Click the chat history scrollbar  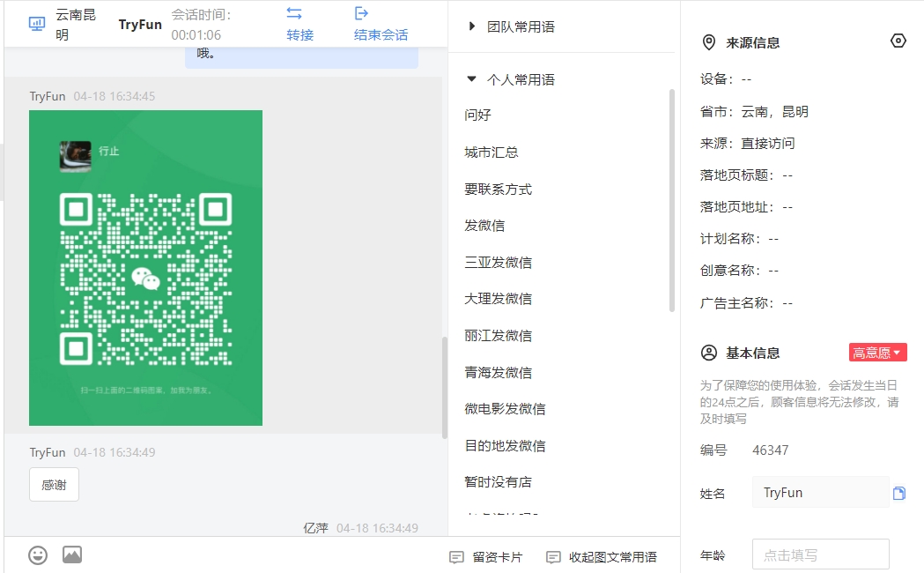pos(445,387)
